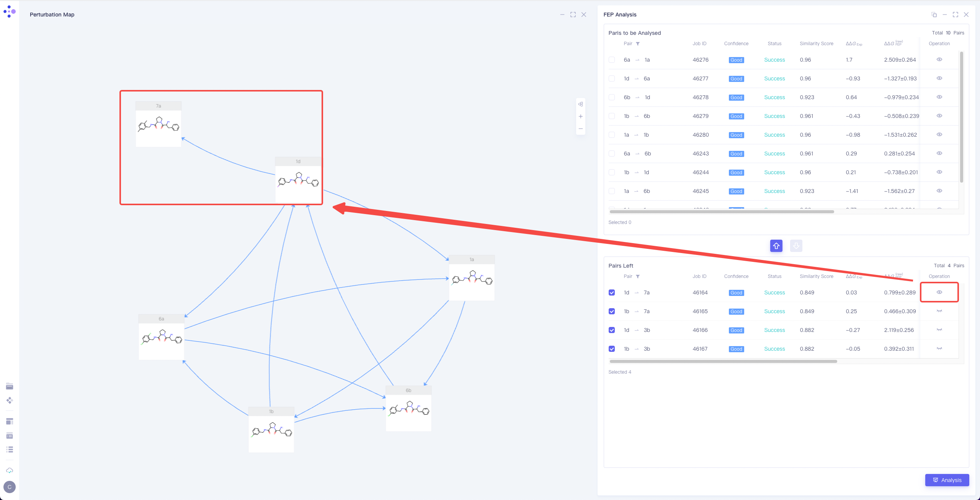
Task: Uncheck pair 1b to 7a checkbox
Action: [612, 311]
